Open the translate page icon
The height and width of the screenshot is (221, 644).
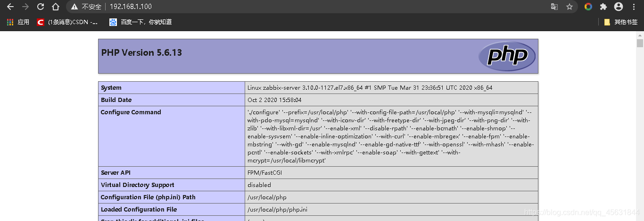(554, 7)
